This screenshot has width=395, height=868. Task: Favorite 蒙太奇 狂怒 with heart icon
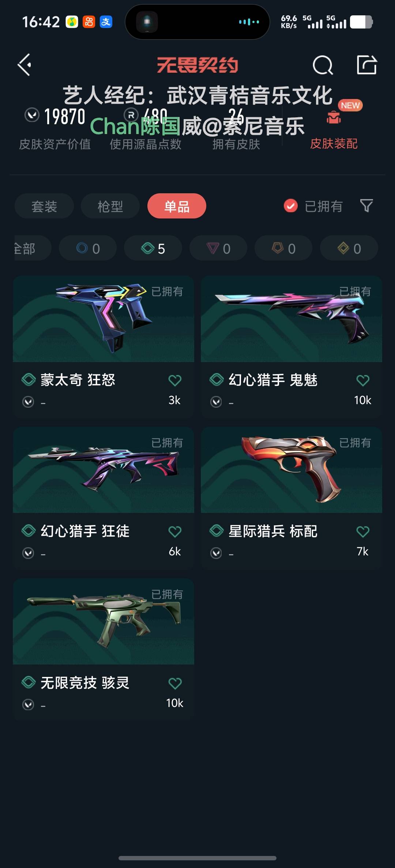click(x=175, y=380)
